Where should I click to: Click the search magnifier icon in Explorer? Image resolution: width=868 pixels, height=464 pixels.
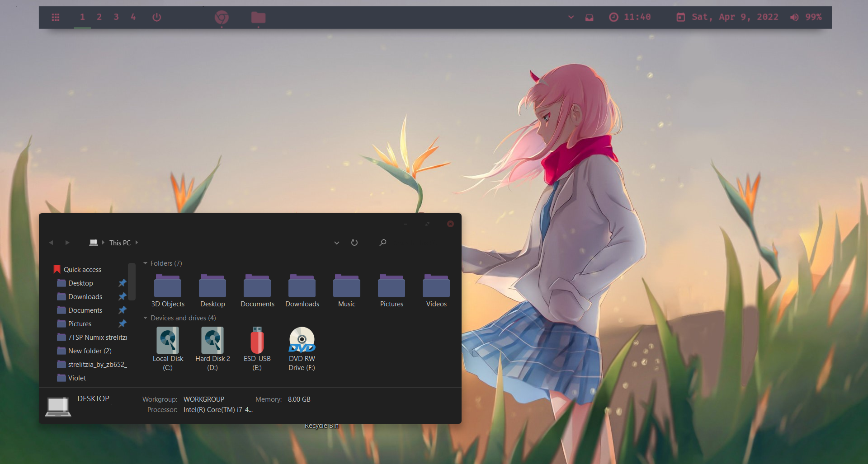pos(382,243)
